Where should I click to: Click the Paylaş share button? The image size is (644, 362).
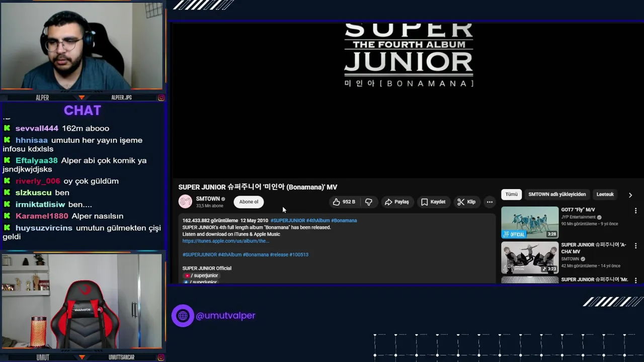(x=396, y=202)
